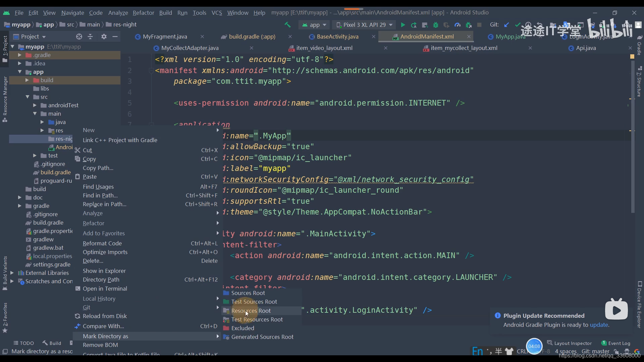The height and width of the screenshot is (362, 644).
Task: Hide the Project panel with minus icon
Action: coord(115,37)
